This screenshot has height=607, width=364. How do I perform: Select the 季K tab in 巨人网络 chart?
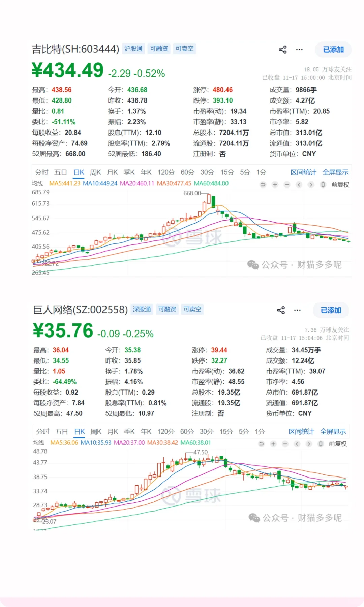tap(129, 432)
